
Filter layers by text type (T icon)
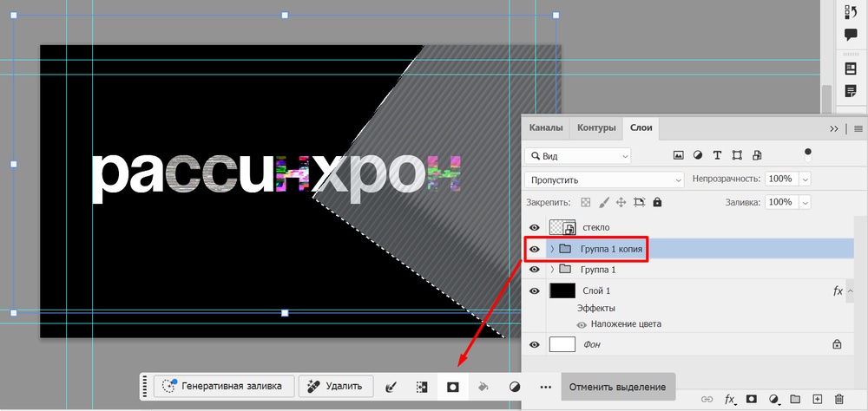coord(717,156)
